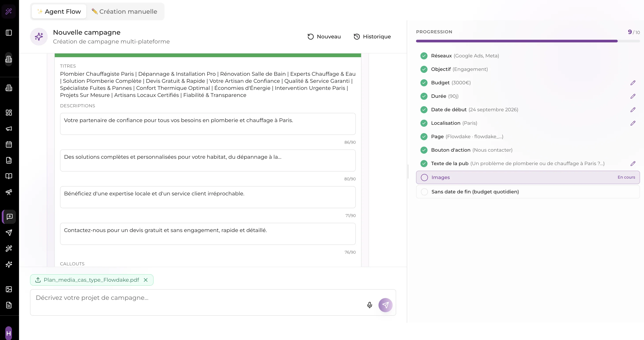Open the image gallery sidebar icon
This screenshot has width=644, height=340.
(9, 289)
